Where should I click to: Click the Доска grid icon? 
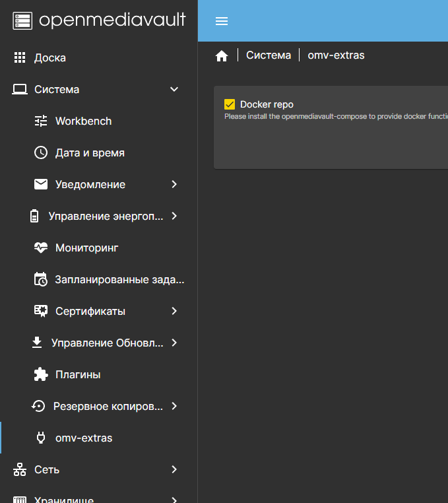20,57
